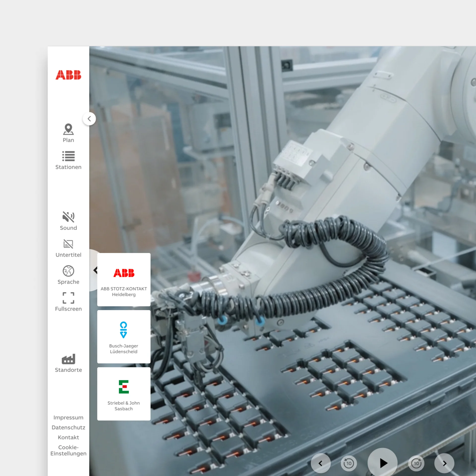Screen dimensions: 476x476
Task: Rewind the video 10 seconds
Action: coord(349,463)
